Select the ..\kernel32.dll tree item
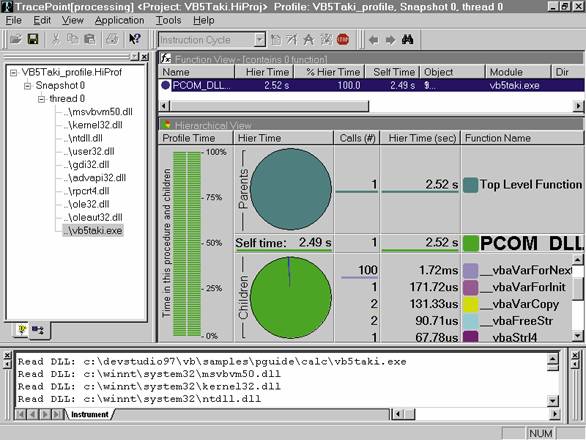This screenshot has height=440, width=586. click(93, 125)
